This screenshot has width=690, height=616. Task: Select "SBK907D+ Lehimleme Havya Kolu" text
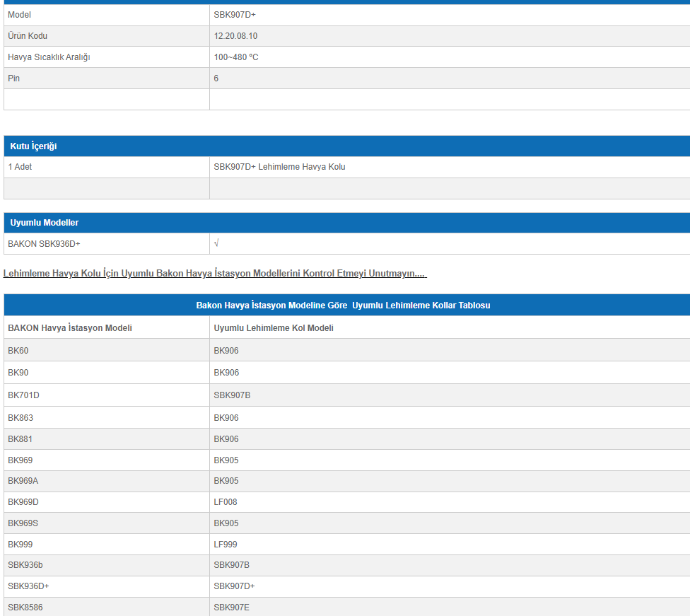279,167
